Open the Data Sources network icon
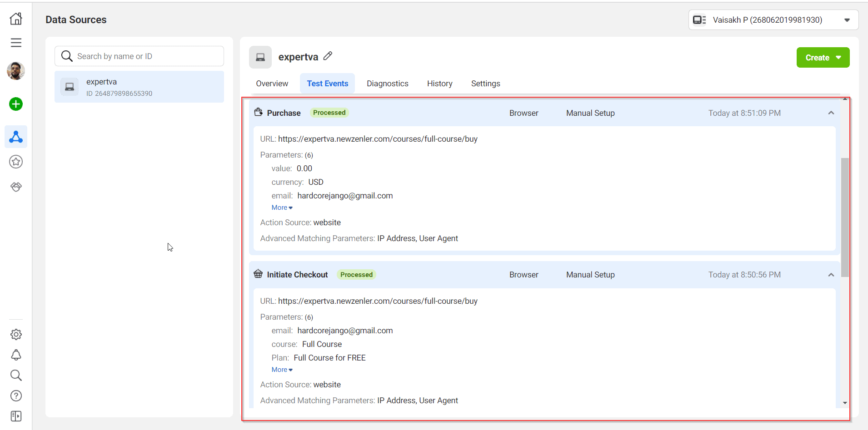The image size is (868, 430). 16,137
